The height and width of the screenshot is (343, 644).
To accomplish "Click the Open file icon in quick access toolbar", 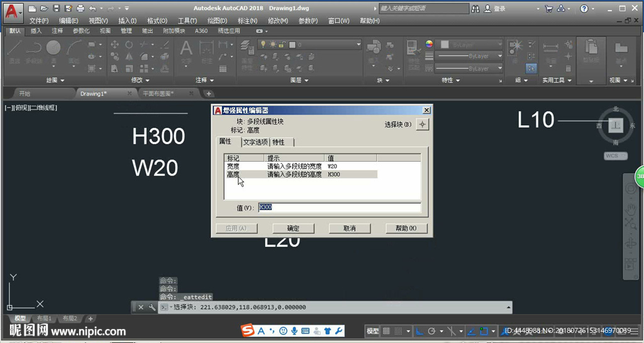I will point(45,8).
